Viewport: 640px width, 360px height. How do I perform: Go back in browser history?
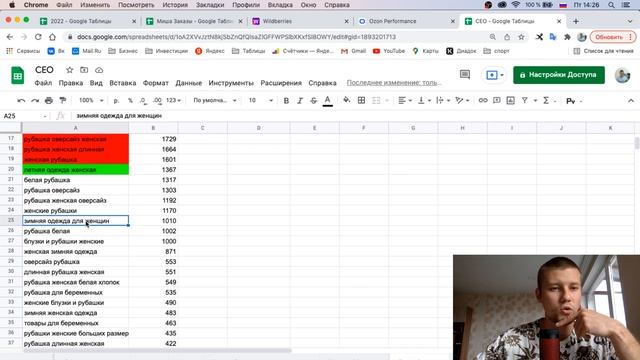[x=10, y=37]
